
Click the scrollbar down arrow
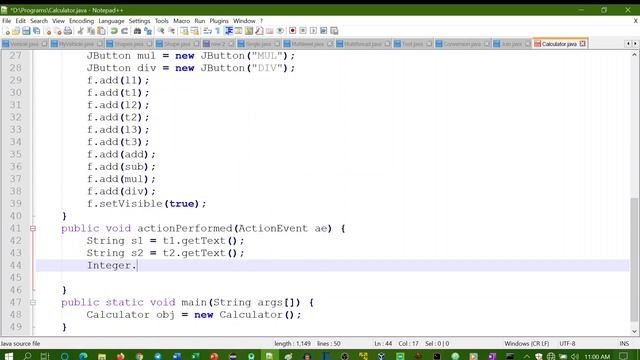tap(634, 331)
